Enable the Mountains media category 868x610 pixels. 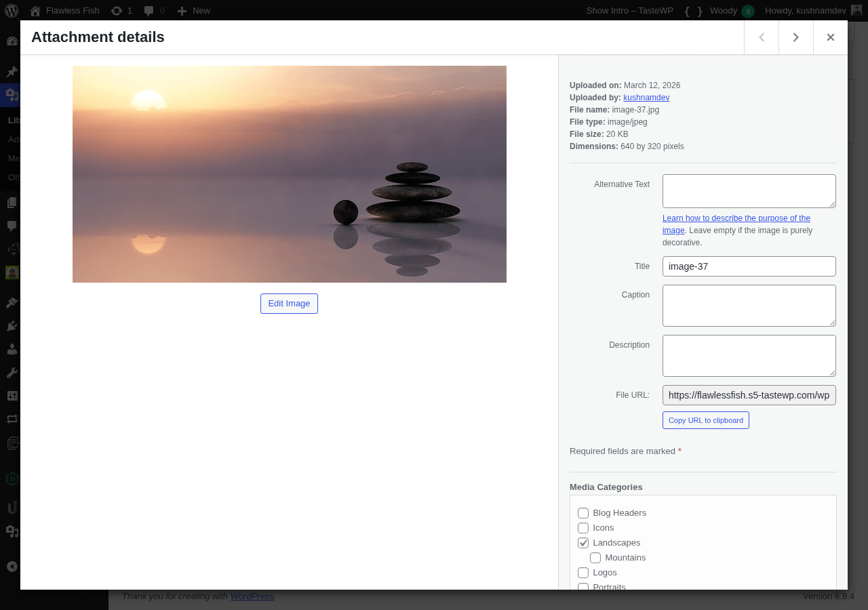point(595,557)
